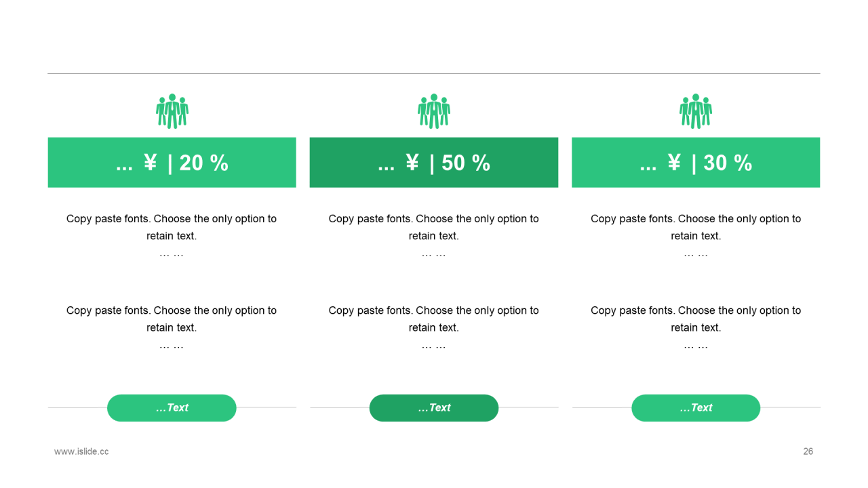
Task: Open the www.islide.cc footer link
Action: click(81, 451)
